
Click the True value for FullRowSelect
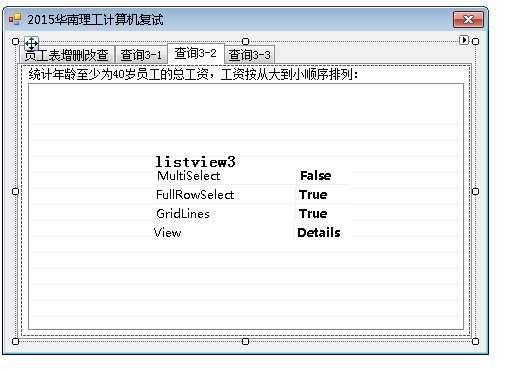[313, 195]
